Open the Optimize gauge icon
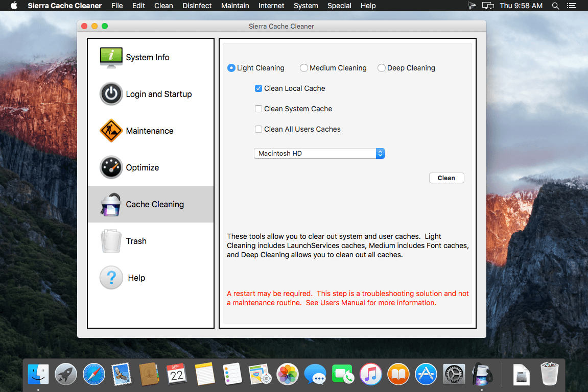The height and width of the screenshot is (392, 588). [111, 167]
